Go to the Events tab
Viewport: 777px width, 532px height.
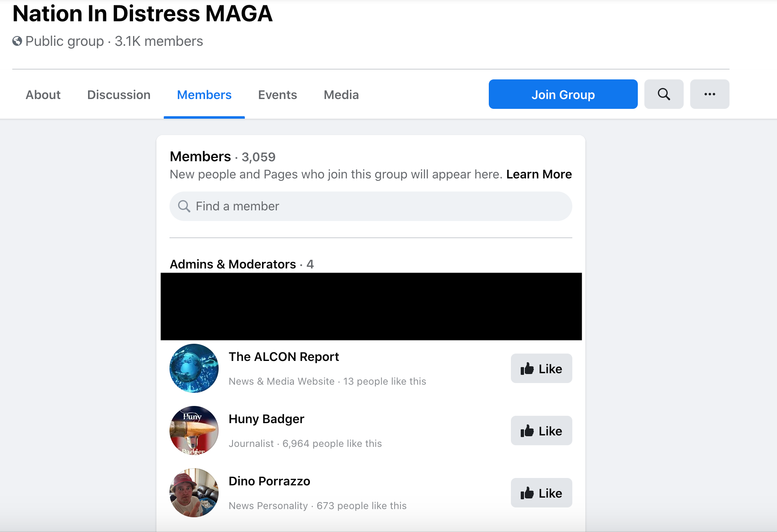[277, 95]
